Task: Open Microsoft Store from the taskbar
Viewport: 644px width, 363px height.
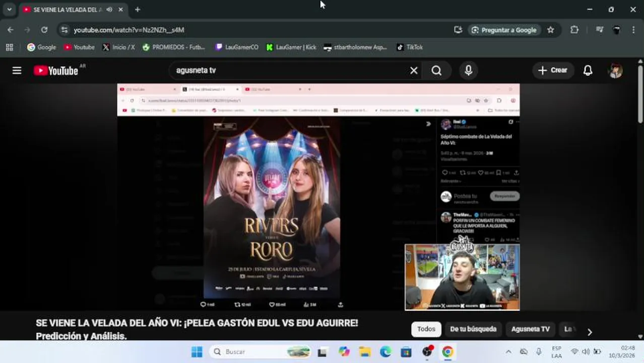Action: (x=406, y=352)
